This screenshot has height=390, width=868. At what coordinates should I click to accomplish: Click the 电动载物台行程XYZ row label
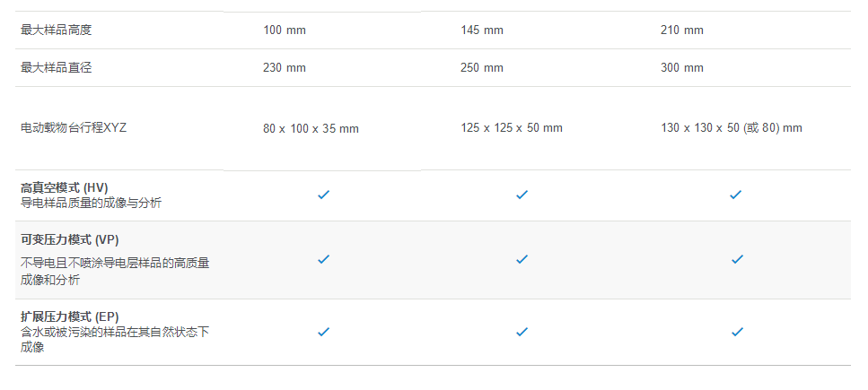point(74,128)
